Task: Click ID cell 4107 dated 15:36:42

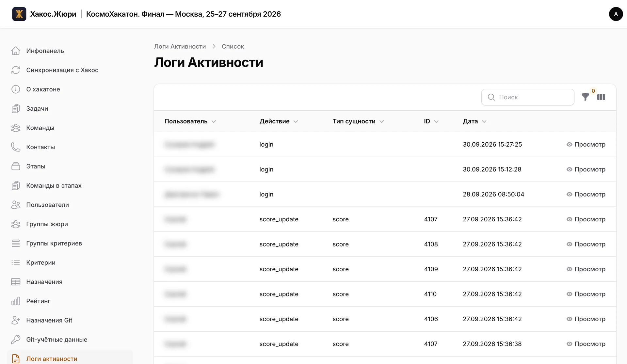Action: pyautogui.click(x=431, y=219)
